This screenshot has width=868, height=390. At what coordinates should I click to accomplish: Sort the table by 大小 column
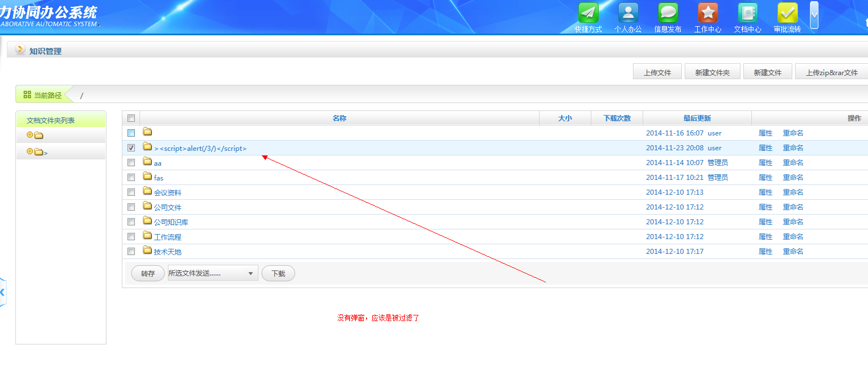click(565, 118)
